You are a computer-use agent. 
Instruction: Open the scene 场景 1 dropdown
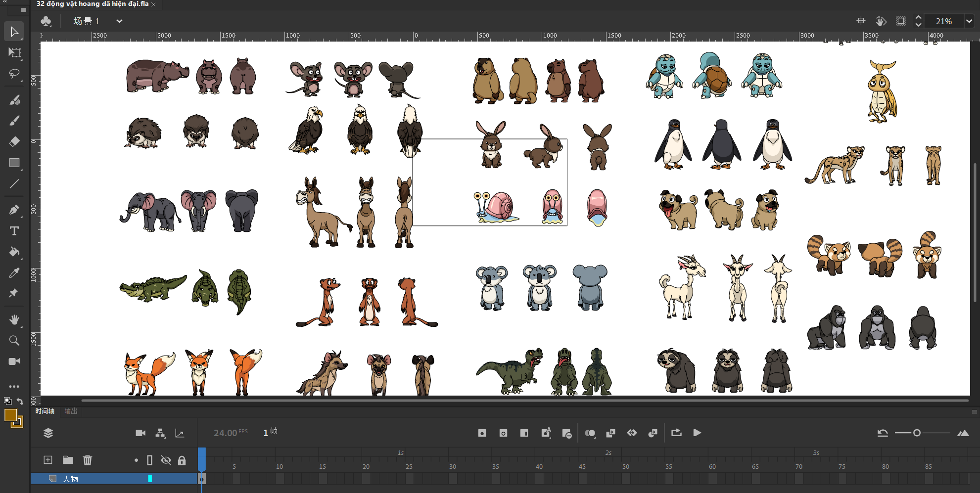119,21
